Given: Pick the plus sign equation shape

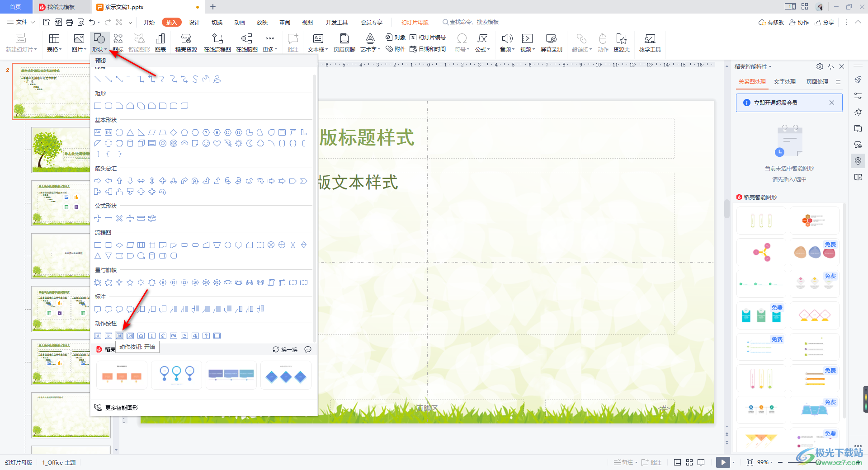Looking at the screenshot, I should tap(98, 218).
